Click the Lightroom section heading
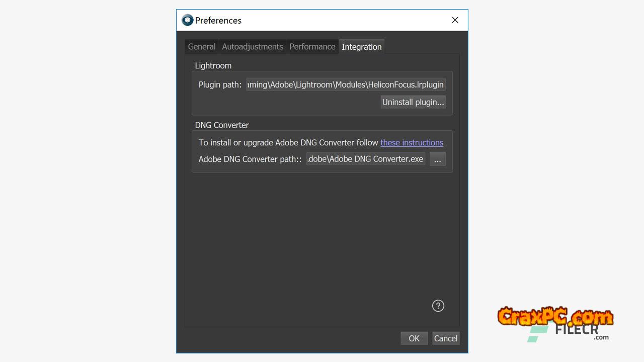Viewport: 644px width, 362px height. (x=213, y=66)
